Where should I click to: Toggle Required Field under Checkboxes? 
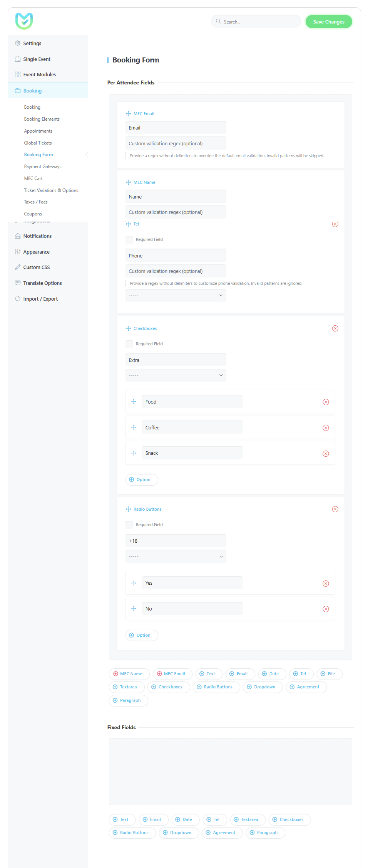tap(129, 344)
